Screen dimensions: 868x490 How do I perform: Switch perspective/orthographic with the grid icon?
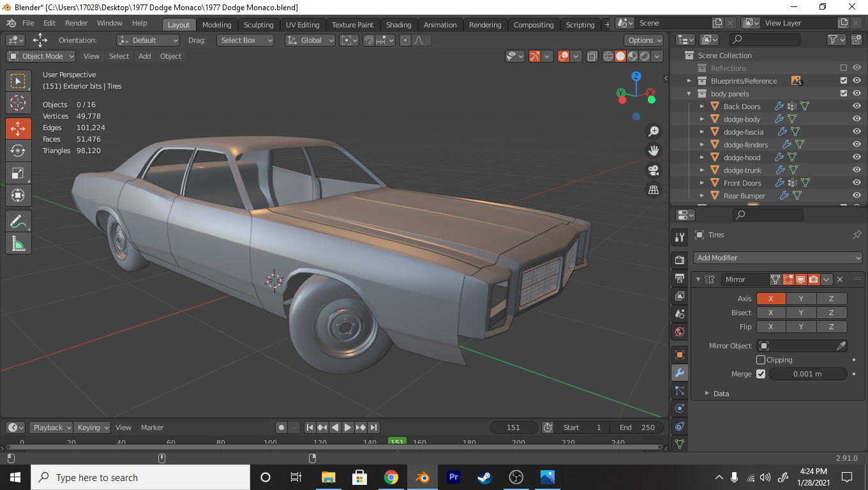654,189
